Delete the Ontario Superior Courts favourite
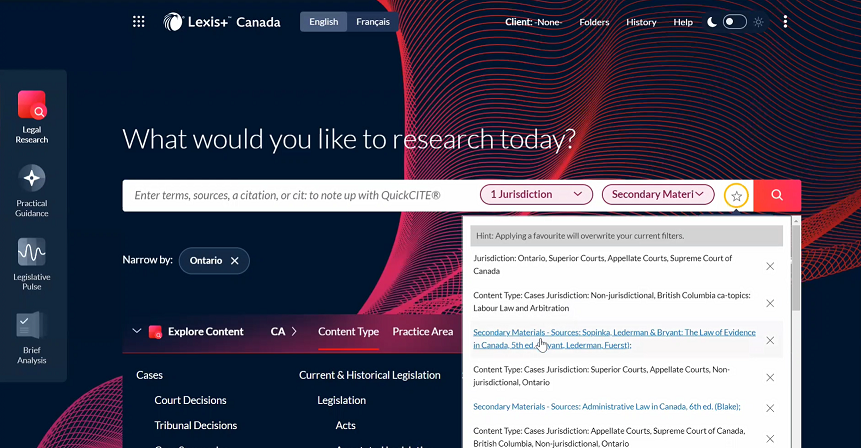This screenshot has width=861, height=448. click(x=770, y=266)
